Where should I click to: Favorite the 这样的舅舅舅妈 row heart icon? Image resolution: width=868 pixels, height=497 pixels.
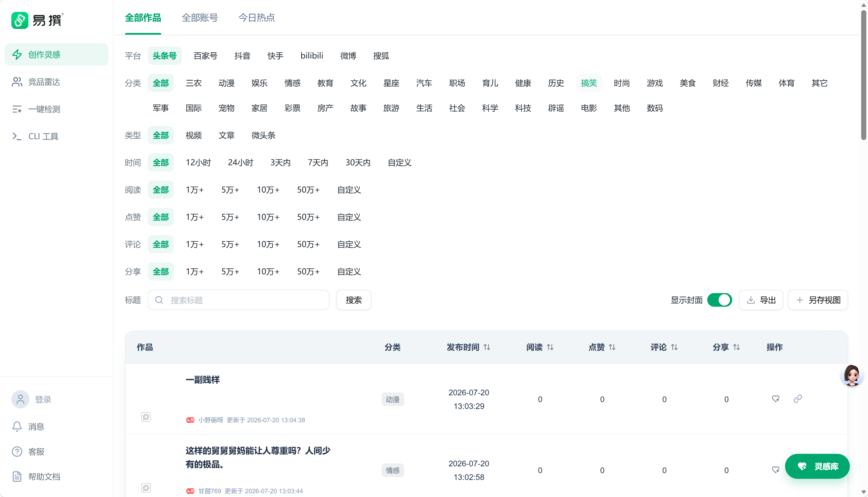(x=775, y=470)
